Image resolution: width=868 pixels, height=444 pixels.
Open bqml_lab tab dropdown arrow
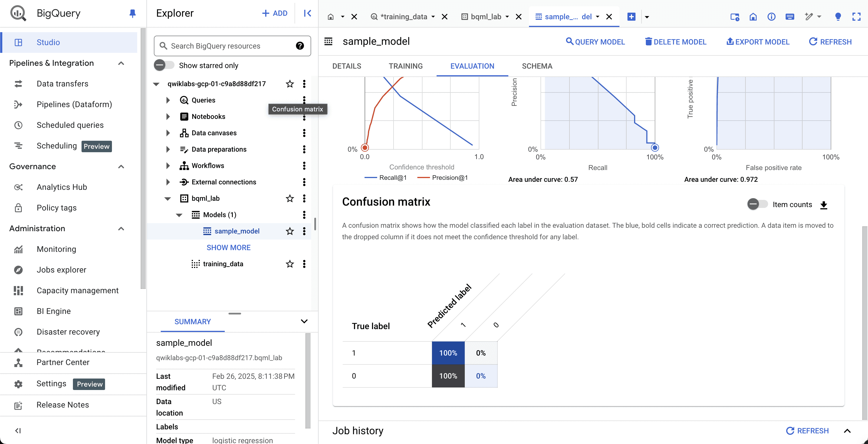pyautogui.click(x=507, y=17)
